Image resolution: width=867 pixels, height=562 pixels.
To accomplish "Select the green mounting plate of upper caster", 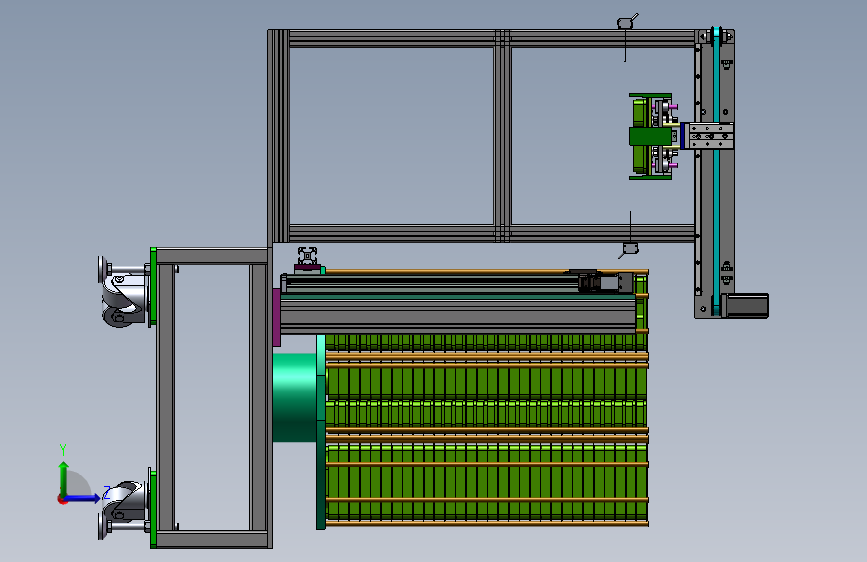I will pyautogui.click(x=153, y=287).
